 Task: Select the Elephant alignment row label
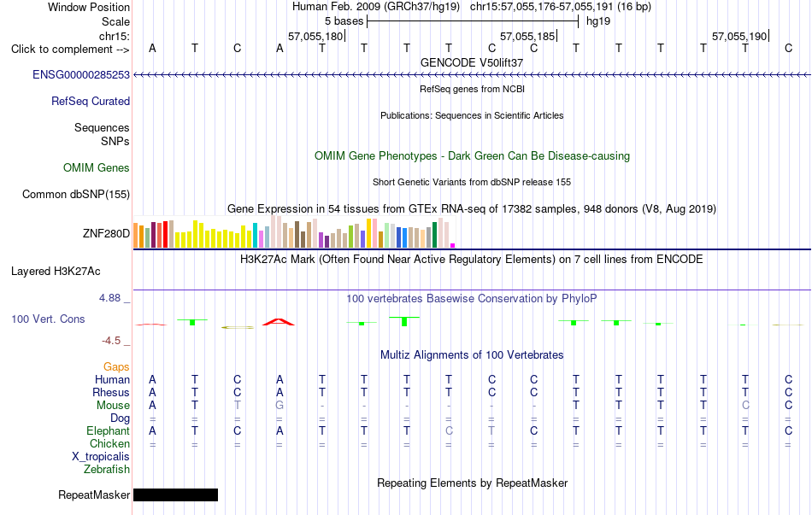pos(108,431)
